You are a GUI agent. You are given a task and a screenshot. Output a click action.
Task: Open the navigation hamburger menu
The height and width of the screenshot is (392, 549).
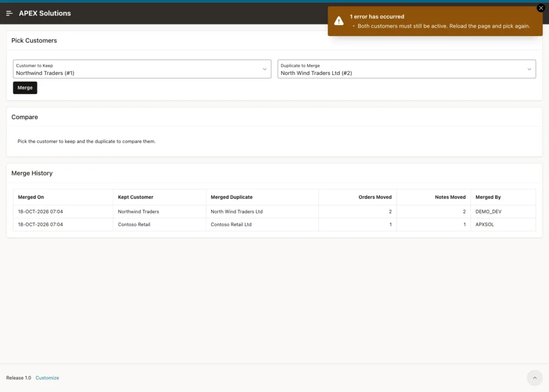(x=10, y=13)
